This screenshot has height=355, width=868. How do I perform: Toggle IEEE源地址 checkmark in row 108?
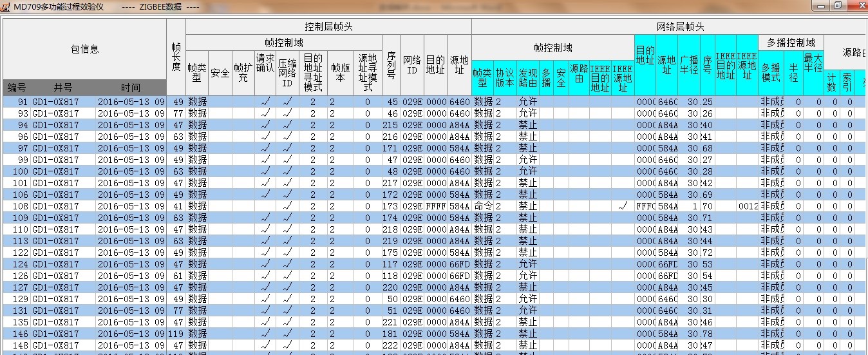(622, 206)
